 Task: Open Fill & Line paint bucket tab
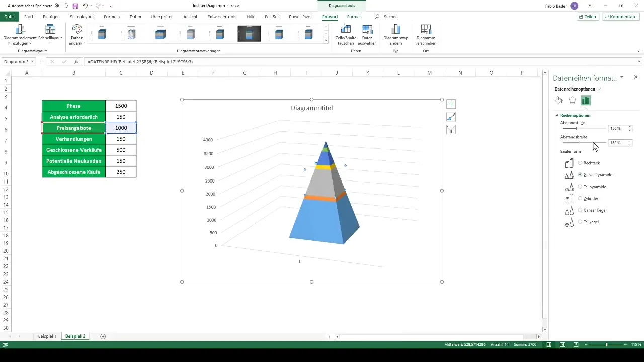coord(559,100)
